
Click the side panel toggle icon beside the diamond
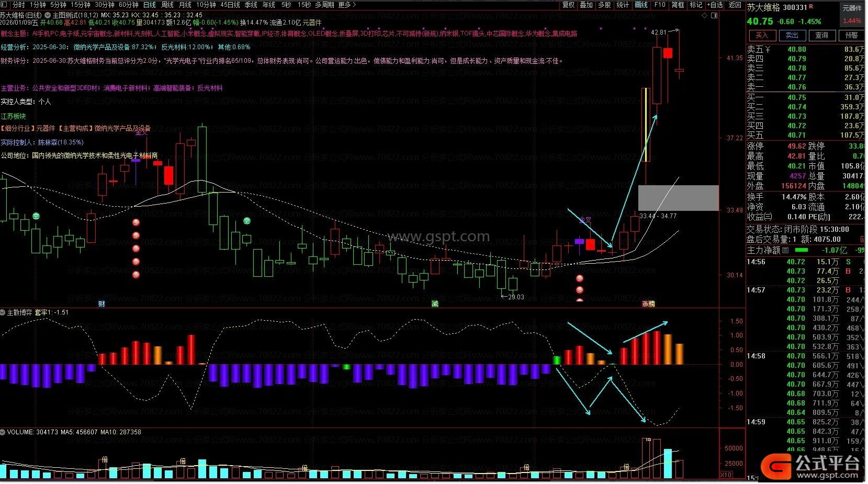coord(714,16)
